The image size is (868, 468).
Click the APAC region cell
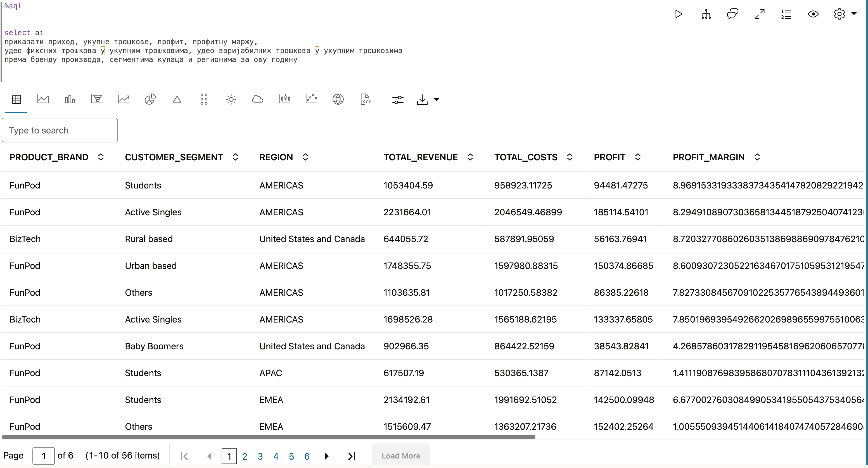pos(271,373)
